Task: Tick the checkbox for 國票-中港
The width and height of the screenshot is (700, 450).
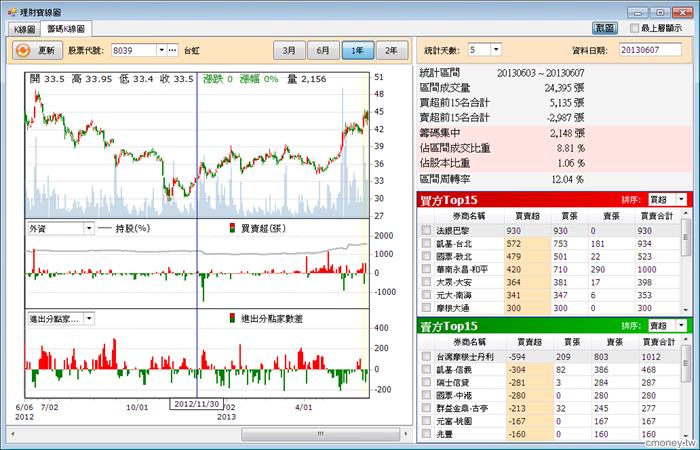Action: coord(427,395)
